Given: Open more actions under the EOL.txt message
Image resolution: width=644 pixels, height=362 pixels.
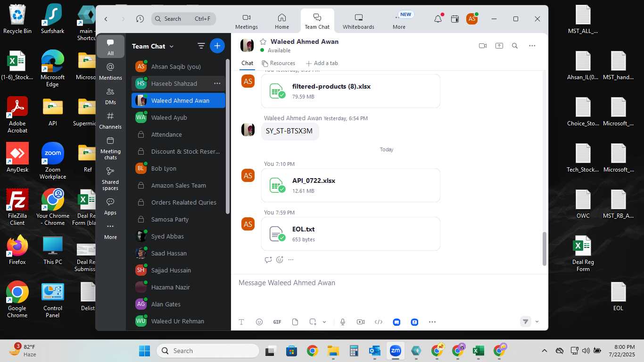Looking at the screenshot, I should coord(291,260).
